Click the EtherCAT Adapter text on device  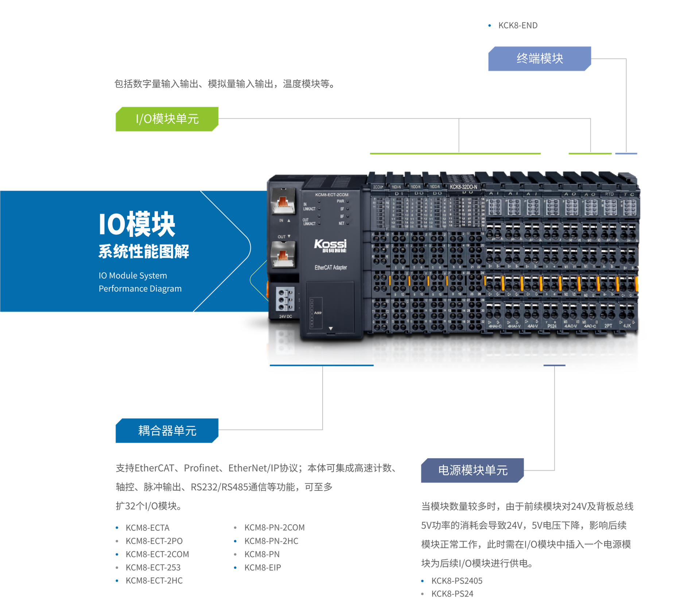point(331,268)
